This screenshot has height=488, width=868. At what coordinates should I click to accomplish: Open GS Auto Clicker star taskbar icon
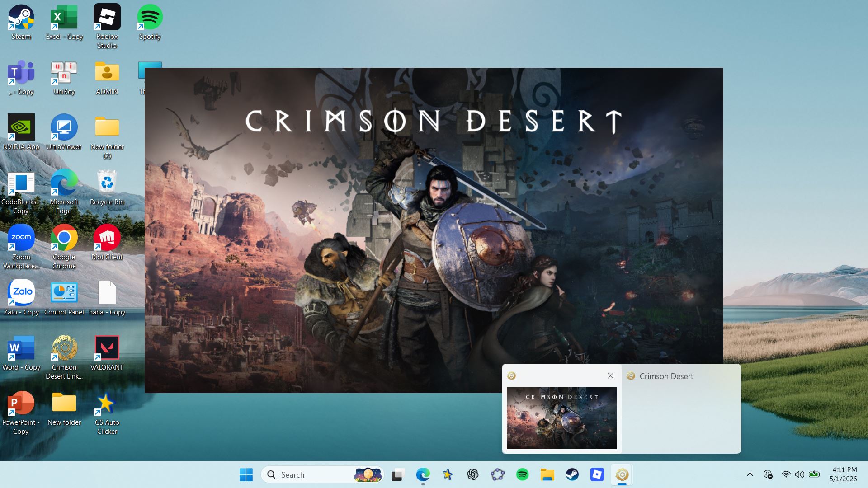[x=448, y=474]
